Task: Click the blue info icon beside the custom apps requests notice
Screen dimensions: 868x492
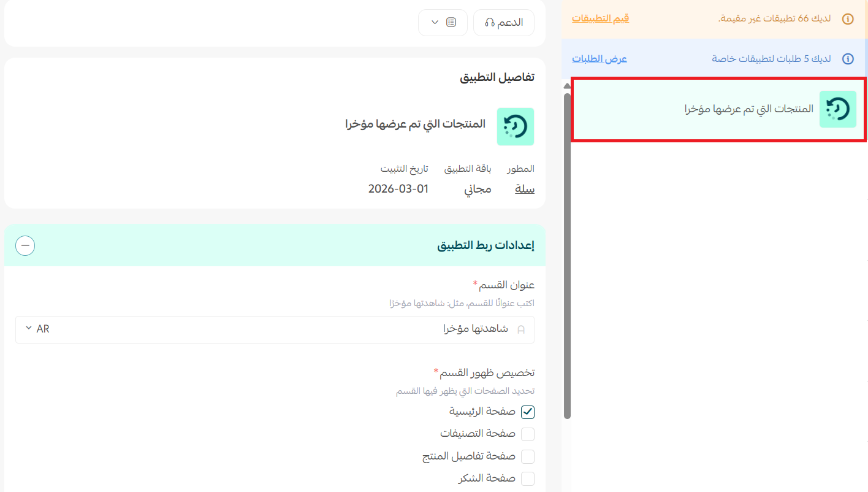Action: click(848, 59)
